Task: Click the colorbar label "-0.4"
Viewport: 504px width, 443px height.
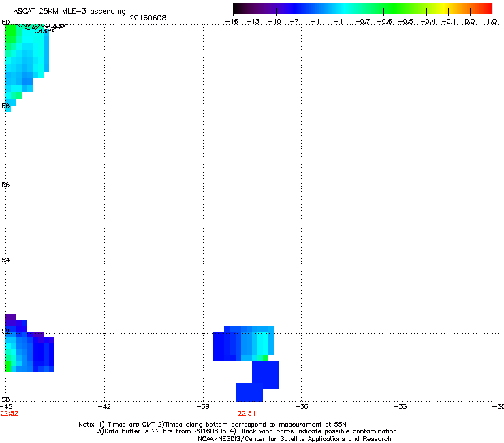Action: [x=428, y=22]
